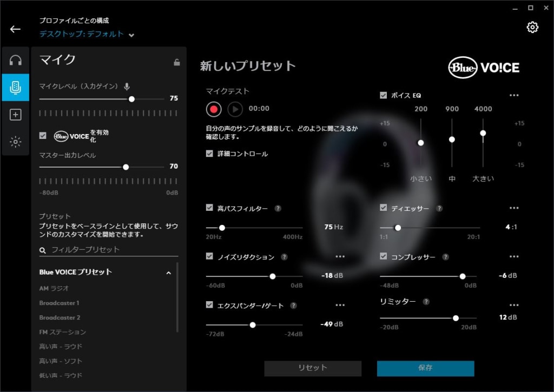
Task: Toggle the ボイス EQ checkbox
Action: [384, 95]
